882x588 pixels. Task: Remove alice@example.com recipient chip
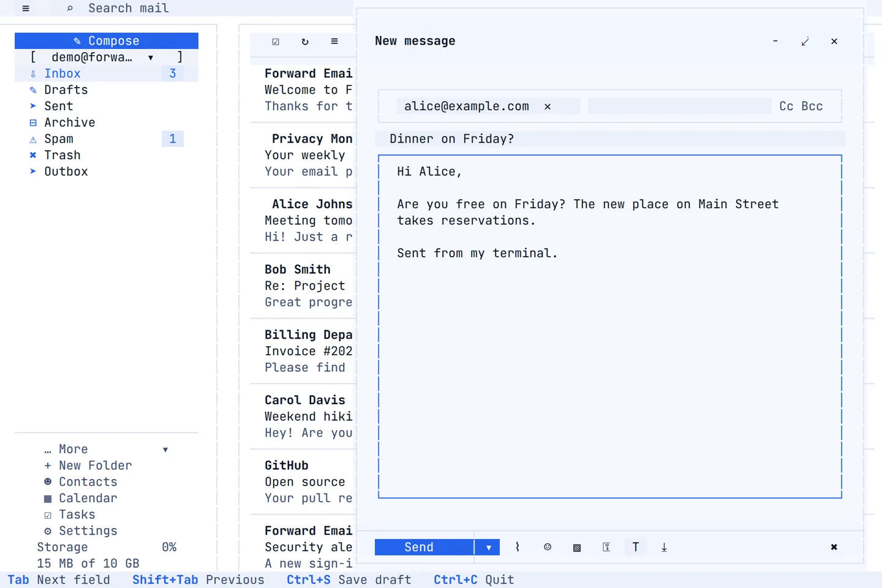point(548,107)
